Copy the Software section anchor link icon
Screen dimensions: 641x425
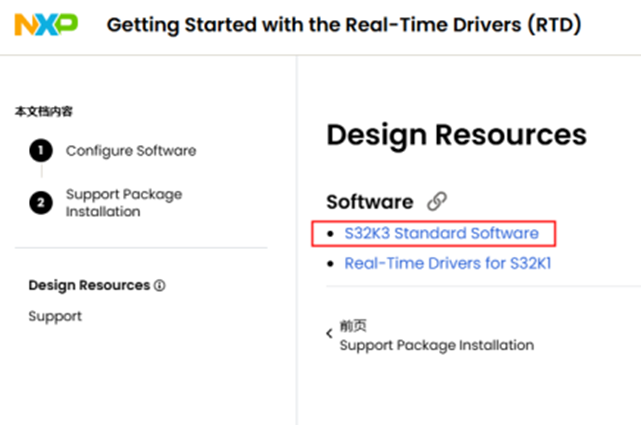437,201
